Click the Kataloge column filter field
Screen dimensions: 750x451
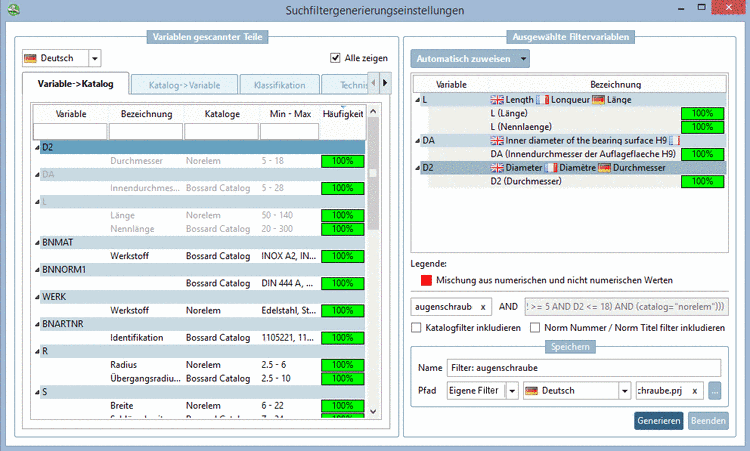point(221,131)
